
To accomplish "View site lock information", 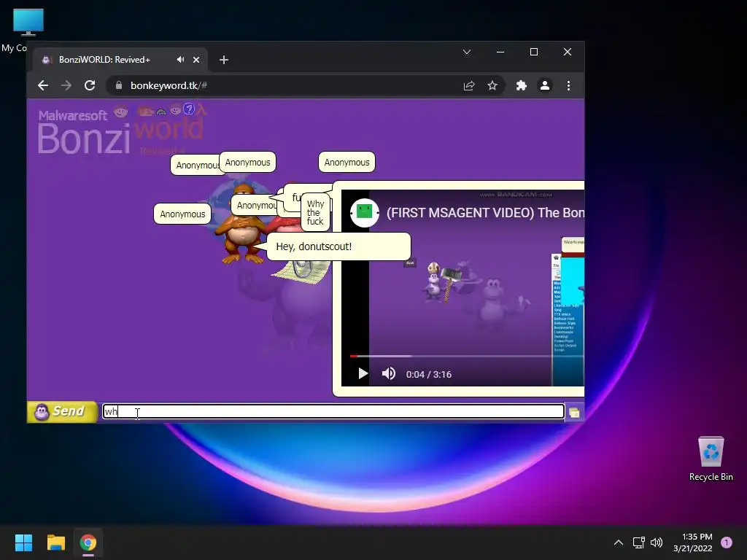I will (x=119, y=85).
